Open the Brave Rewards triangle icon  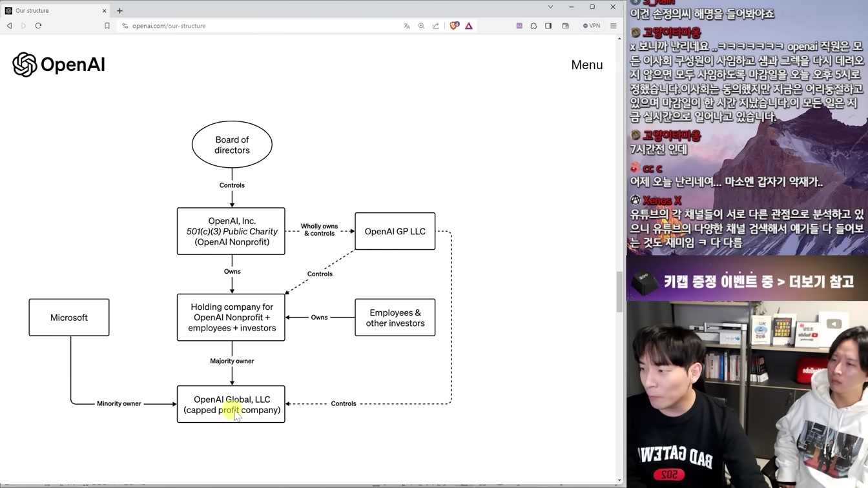tap(469, 26)
